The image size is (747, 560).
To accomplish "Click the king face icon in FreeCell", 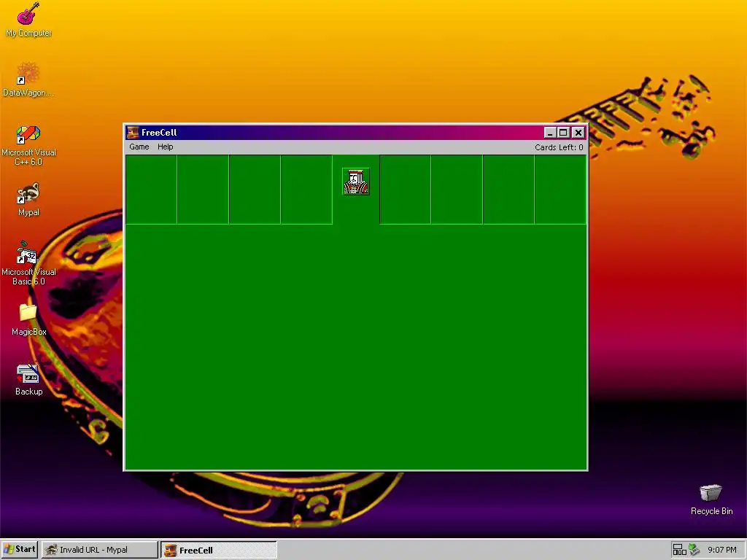I will (356, 182).
